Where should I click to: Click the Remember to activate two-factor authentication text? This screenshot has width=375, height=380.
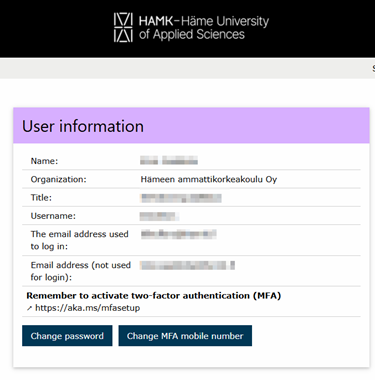[x=154, y=296]
